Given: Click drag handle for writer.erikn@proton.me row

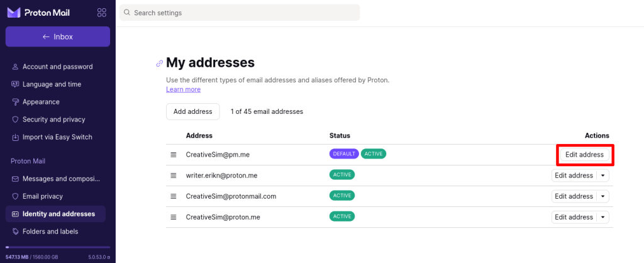Looking at the screenshot, I should click(x=174, y=176).
